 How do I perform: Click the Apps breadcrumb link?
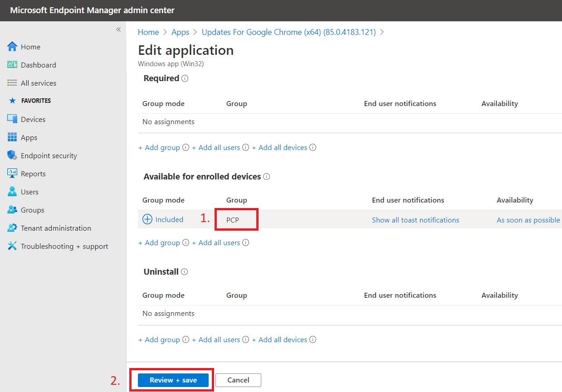coord(180,32)
